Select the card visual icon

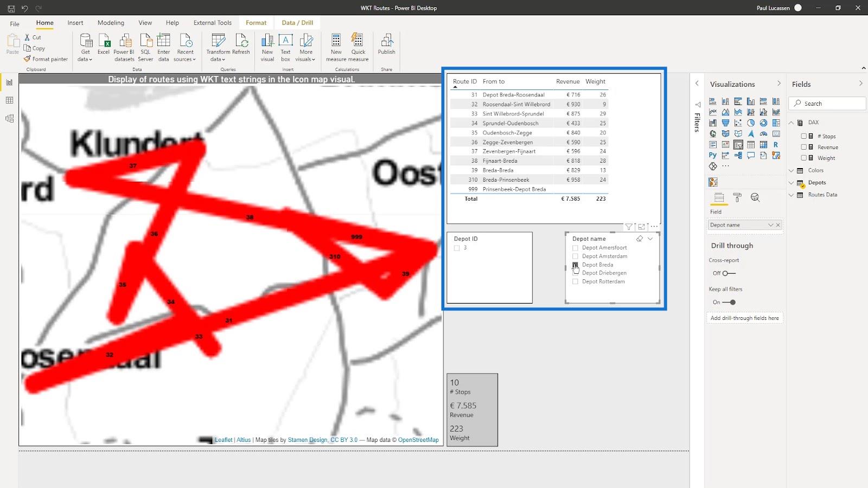(x=776, y=133)
